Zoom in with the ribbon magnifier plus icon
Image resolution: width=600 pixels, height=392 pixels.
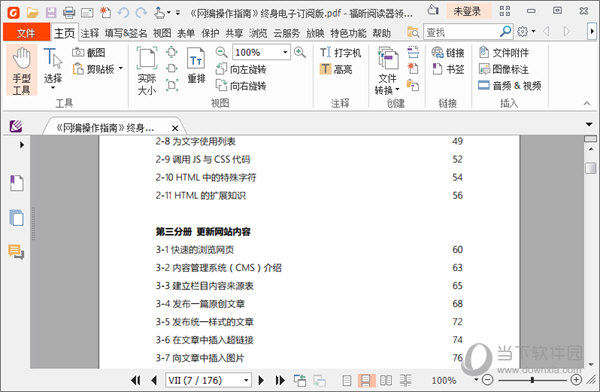coord(300,52)
